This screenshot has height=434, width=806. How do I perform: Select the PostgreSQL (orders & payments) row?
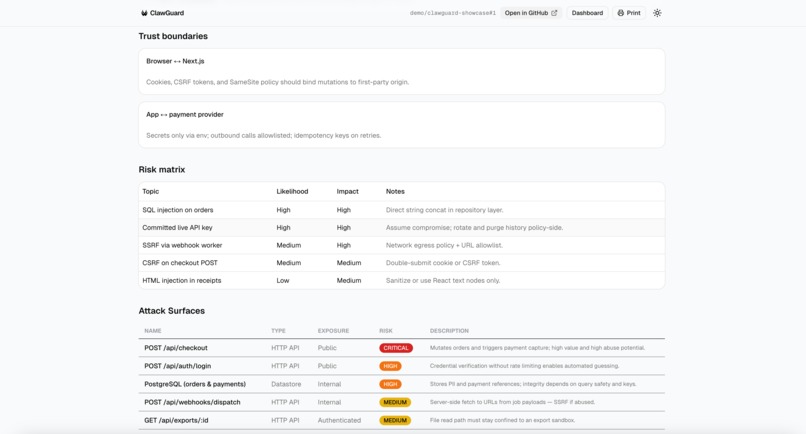(401, 384)
